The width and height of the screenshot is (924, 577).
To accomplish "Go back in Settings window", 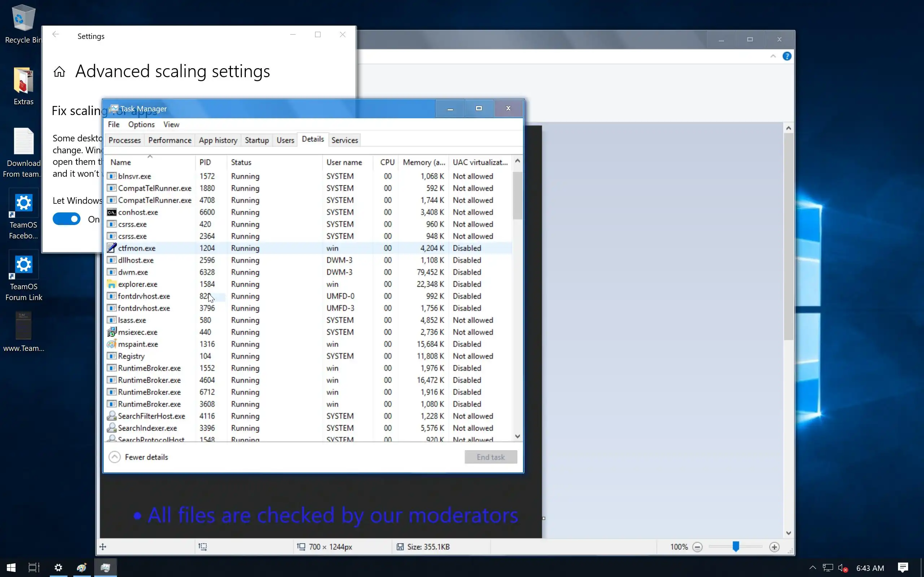I will coord(56,35).
